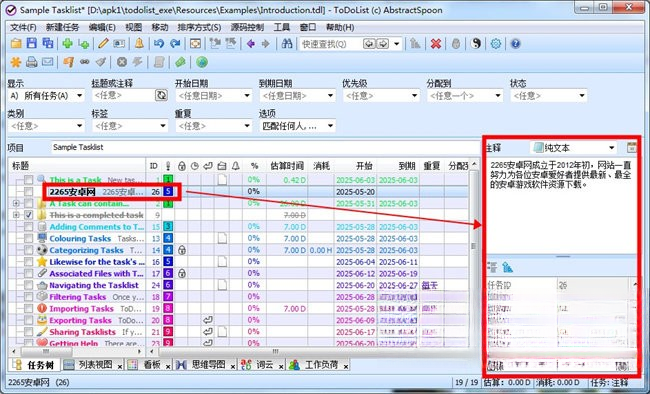Open find tasks with the binoculars icon
The width and height of the screenshot is (650, 394).
coord(287,44)
